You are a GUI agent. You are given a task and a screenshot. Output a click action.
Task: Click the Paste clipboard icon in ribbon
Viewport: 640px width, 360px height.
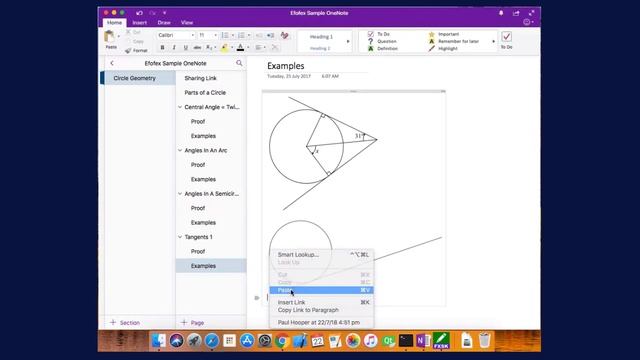109,37
